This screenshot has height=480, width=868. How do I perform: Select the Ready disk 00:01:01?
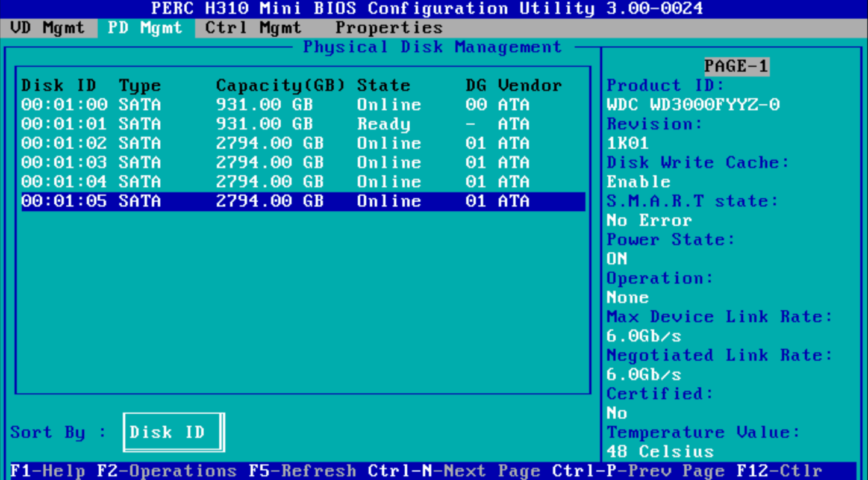(x=275, y=124)
